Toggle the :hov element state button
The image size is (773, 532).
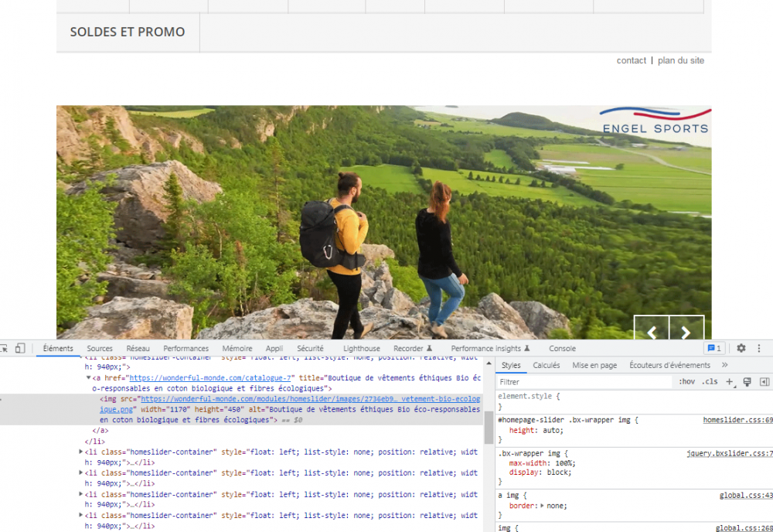[686, 382]
